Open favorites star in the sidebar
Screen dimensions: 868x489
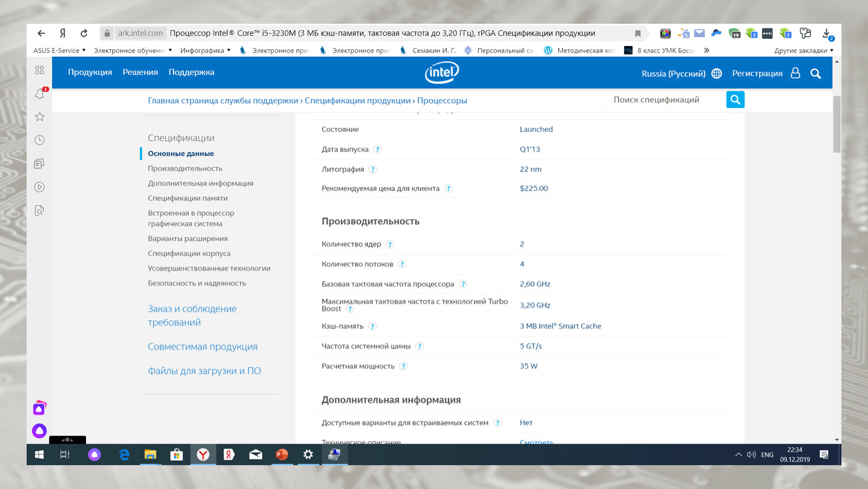pos(40,117)
